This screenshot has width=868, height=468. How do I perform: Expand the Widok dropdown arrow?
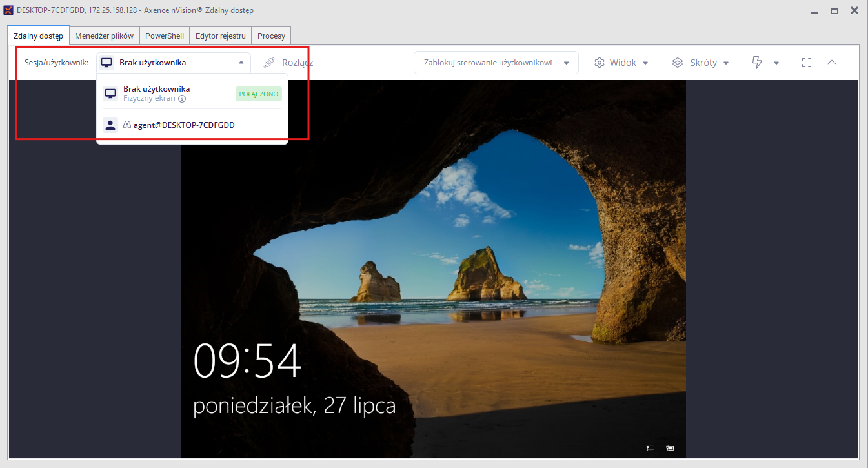click(x=645, y=63)
